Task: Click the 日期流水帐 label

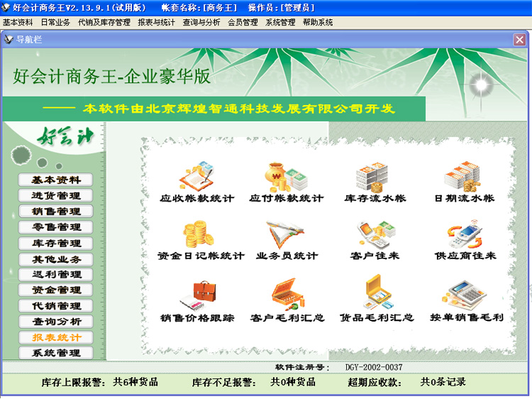Action: click(465, 198)
